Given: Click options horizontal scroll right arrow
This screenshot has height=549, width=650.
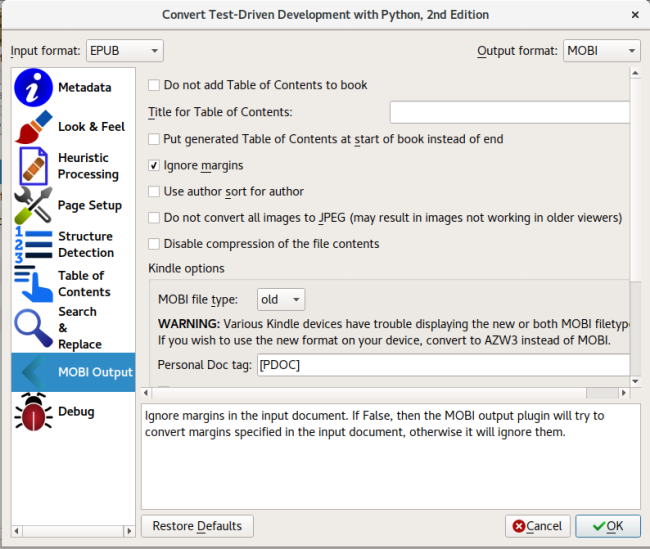Looking at the screenshot, I should [624, 393].
